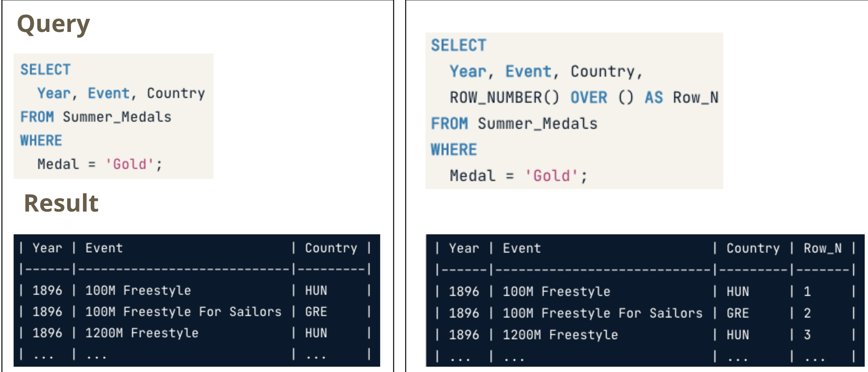Click Year column header in right result

click(x=464, y=248)
